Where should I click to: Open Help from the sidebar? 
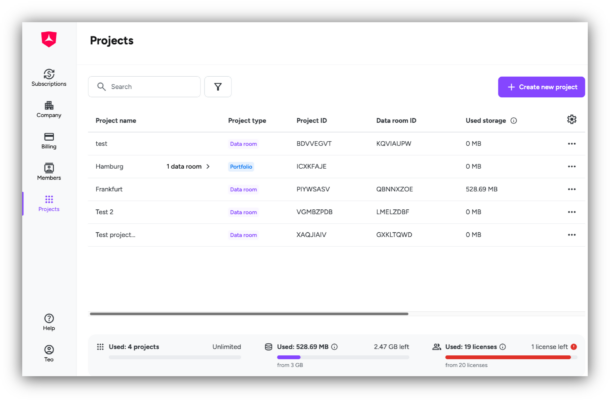click(49, 322)
